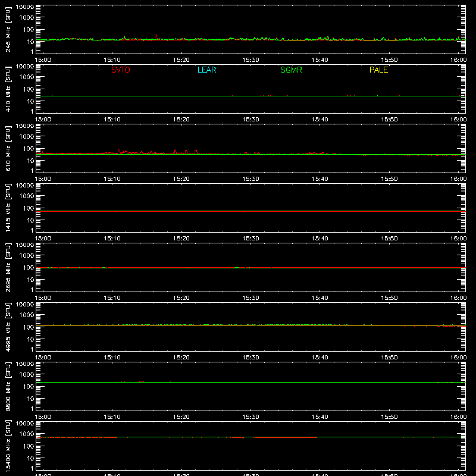Click 15:00 tick label under 8800 MHz plot

(x=43, y=417)
